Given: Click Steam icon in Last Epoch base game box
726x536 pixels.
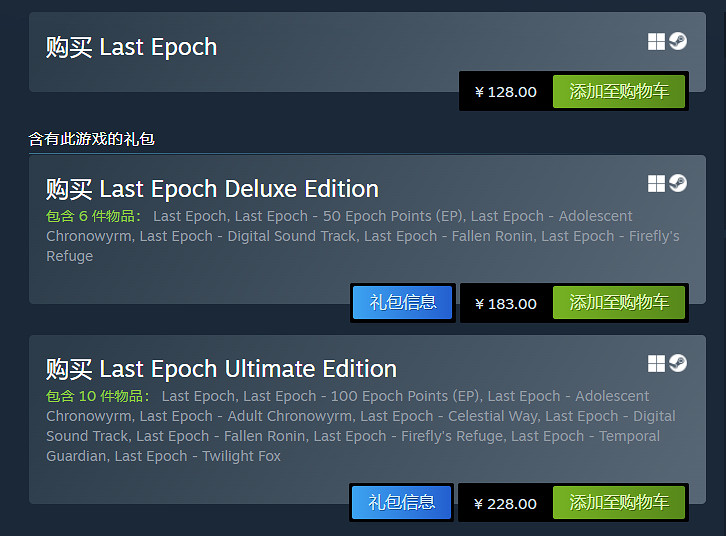Looking at the screenshot, I should click(678, 42).
